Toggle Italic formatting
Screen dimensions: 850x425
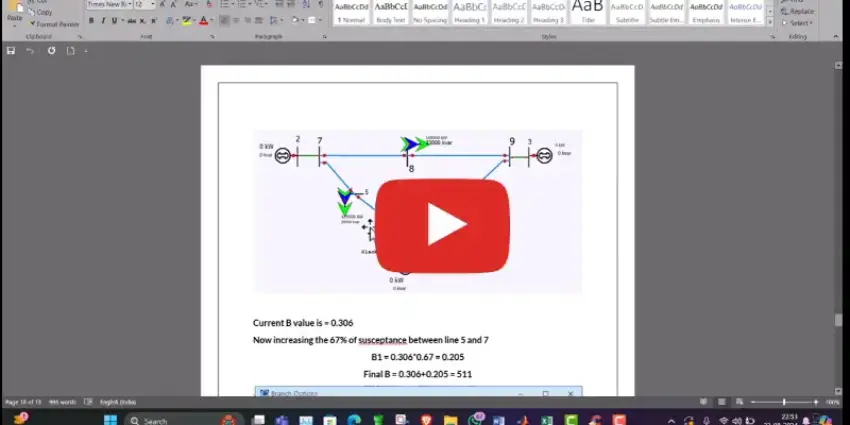(x=102, y=21)
